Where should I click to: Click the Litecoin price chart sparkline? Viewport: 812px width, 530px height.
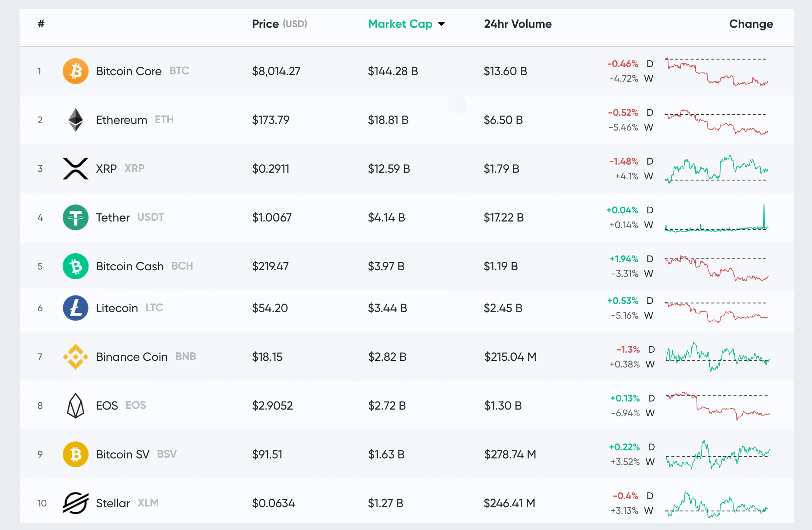tap(717, 312)
